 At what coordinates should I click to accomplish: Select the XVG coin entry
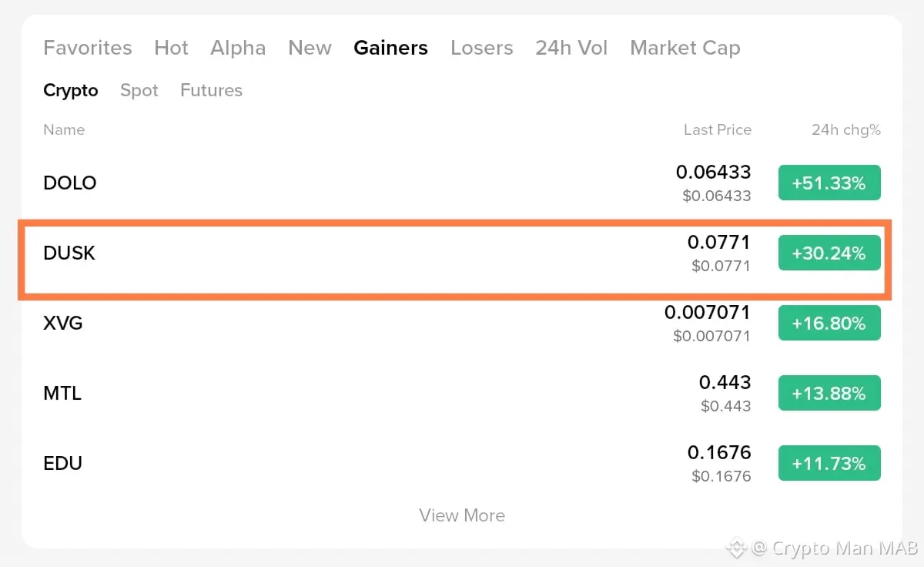[x=63, y=324]
